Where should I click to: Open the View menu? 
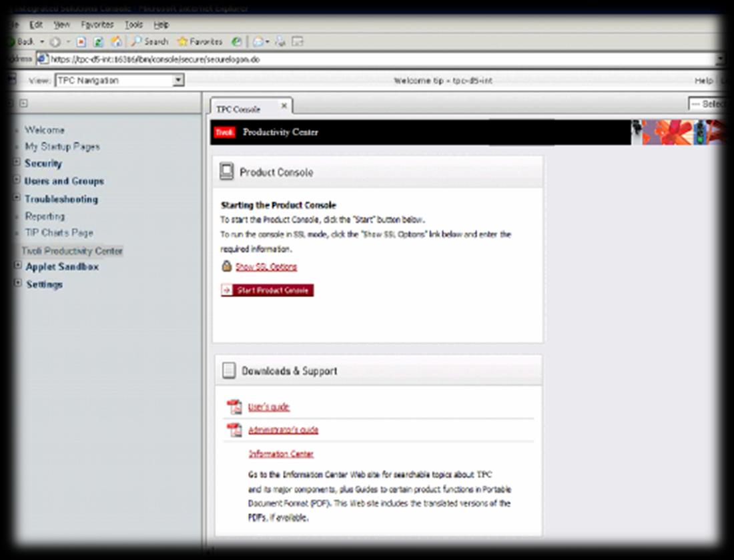coord(61,24)
